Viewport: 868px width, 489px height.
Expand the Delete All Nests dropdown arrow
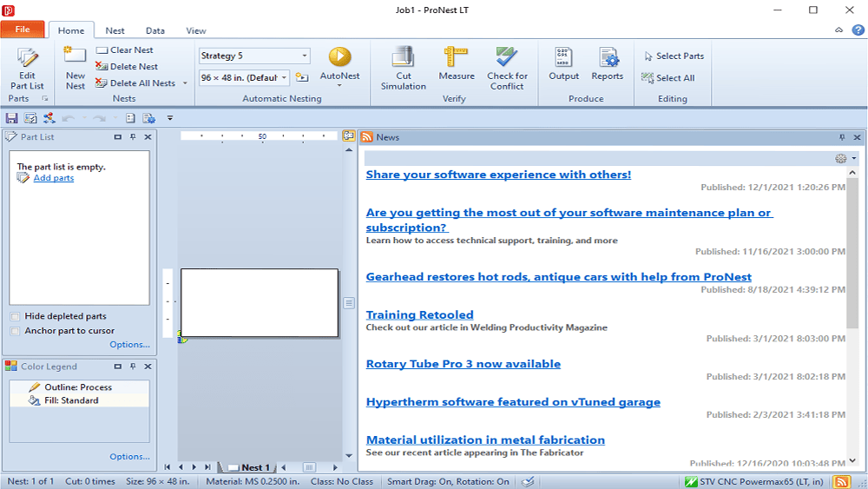point(183,83)
